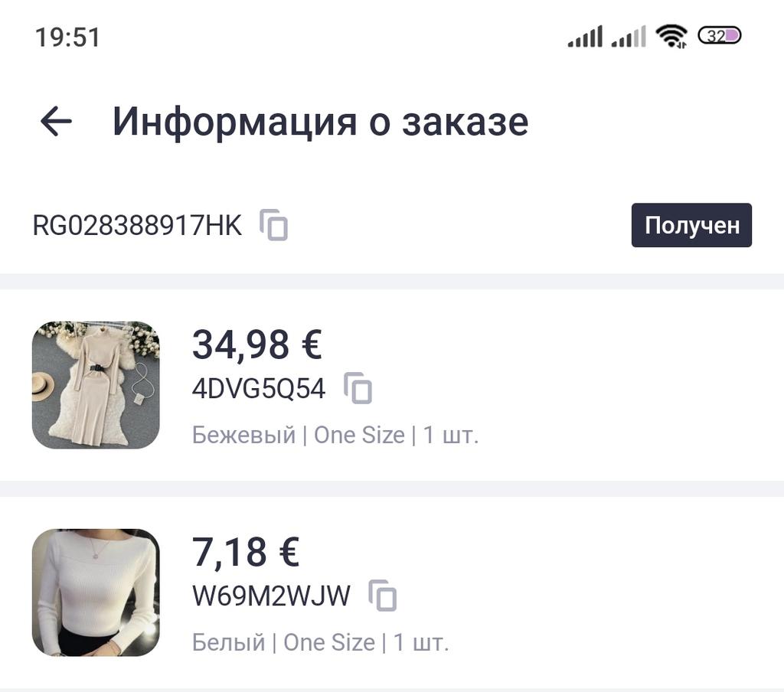This screenshot has width=784, height=692.
Task: Tap the first cellular signal icon
Action: pyautogui.click(x=585, y=36)
